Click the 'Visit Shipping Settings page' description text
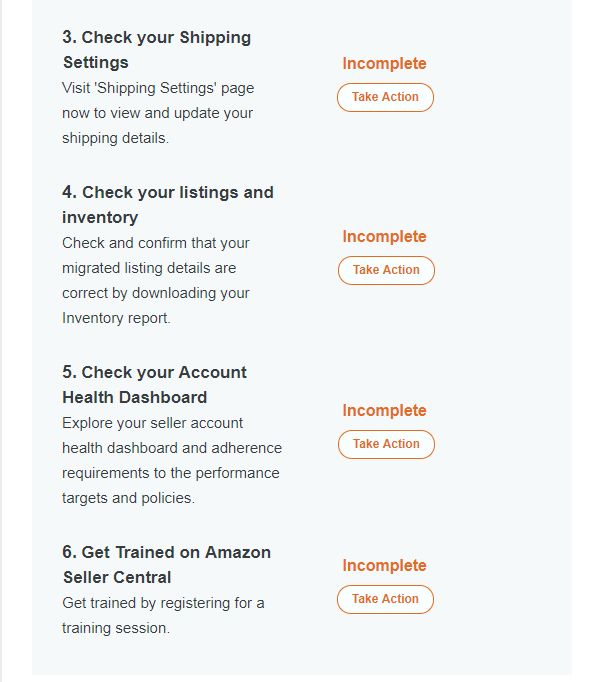Viewport: 596px width, 682px height. tap(158, 113)
